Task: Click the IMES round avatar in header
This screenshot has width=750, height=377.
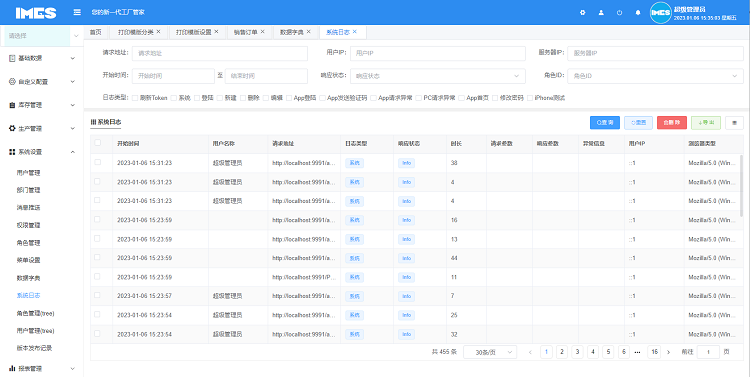Action: (x=660, y=13)
